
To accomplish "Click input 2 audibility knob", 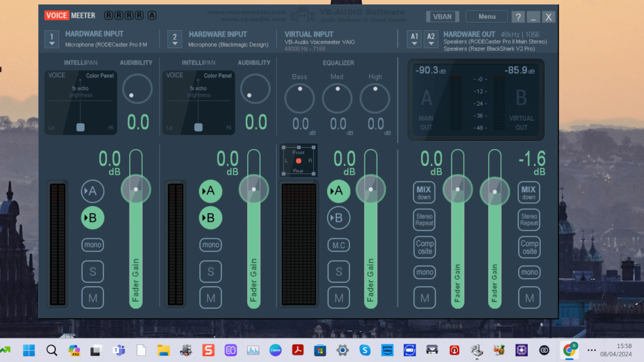I will click(x=255, y=89).
